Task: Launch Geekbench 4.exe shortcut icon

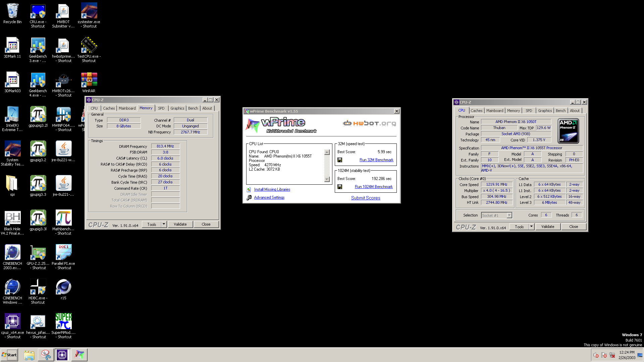Action: tap(38, 84)
